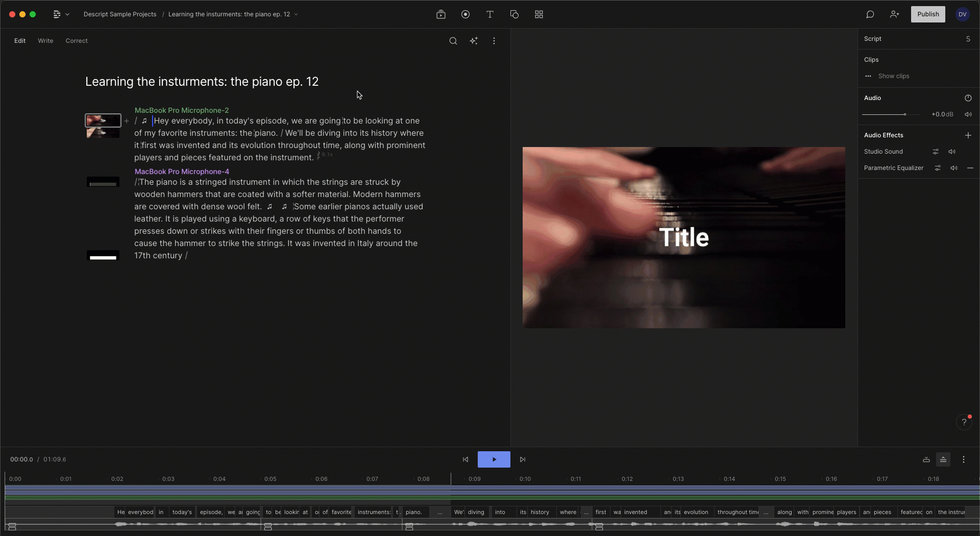Open the script search magnifier icon
This screenshot has height=536, width=980.
[x=453, y=41]
